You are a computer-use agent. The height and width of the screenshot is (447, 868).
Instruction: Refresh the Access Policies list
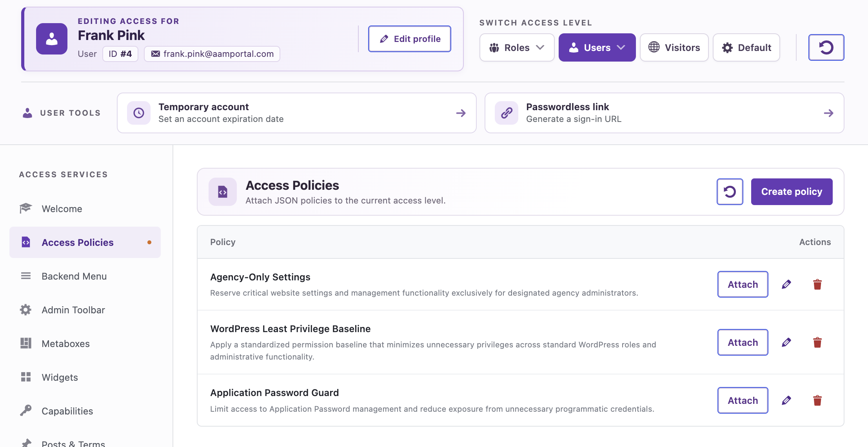[x=730, y=192]
